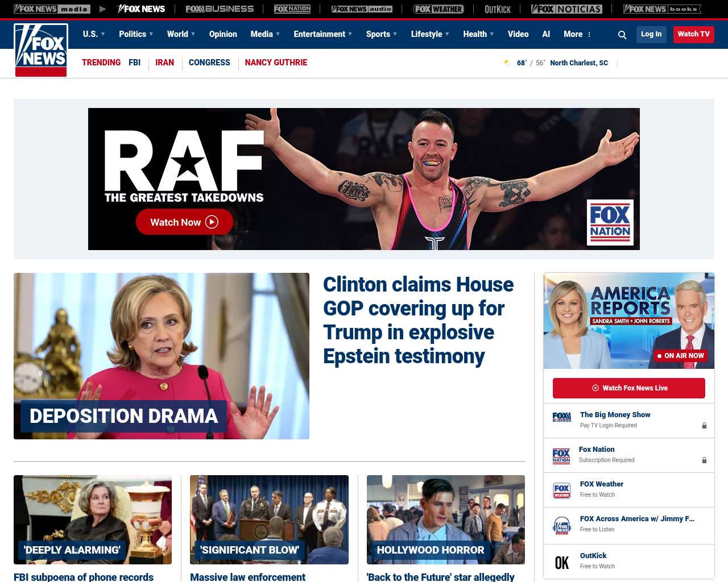Click the Watch TV button
Screen dimensions: 728x582
click(x=694, y=34)
